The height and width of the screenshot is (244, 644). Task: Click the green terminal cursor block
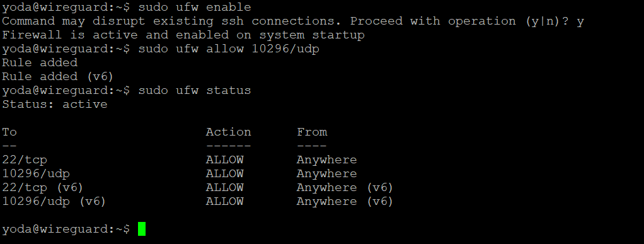142,229
